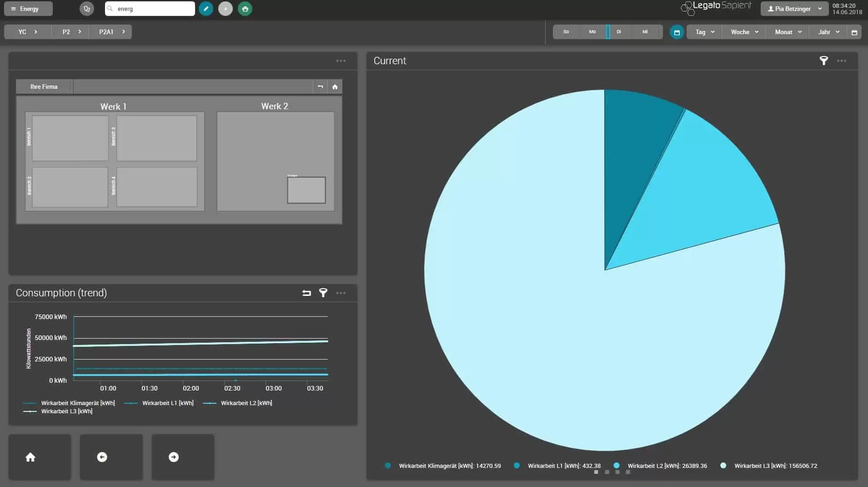This screenshot has width=868, height=487.
Task: Pick the 'Di' day in the timeline
Action: (619, 32)
